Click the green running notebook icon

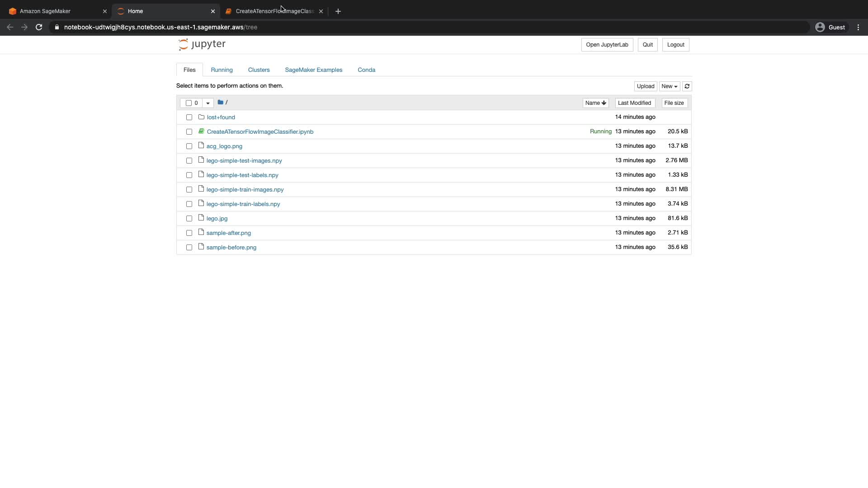[201, 131]
